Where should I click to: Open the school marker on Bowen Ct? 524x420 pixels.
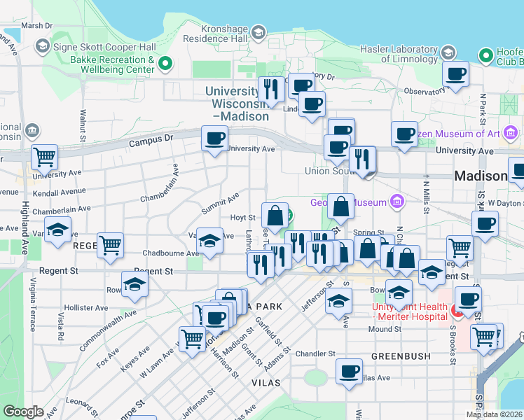399,292
